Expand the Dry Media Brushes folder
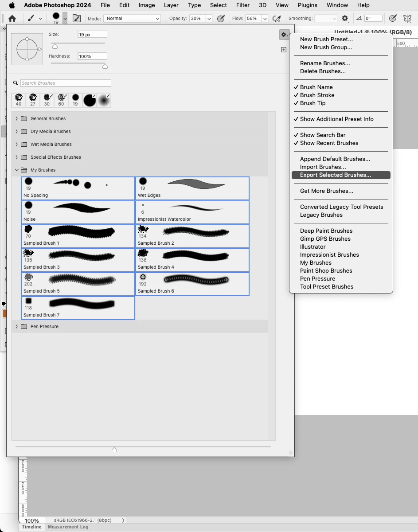Image resolution: width=418 pixels, height=532 pixels. pos(17,132)
